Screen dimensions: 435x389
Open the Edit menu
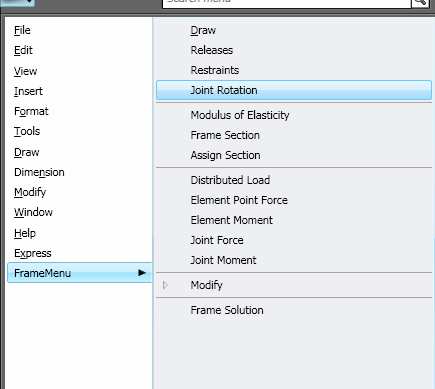23,50
